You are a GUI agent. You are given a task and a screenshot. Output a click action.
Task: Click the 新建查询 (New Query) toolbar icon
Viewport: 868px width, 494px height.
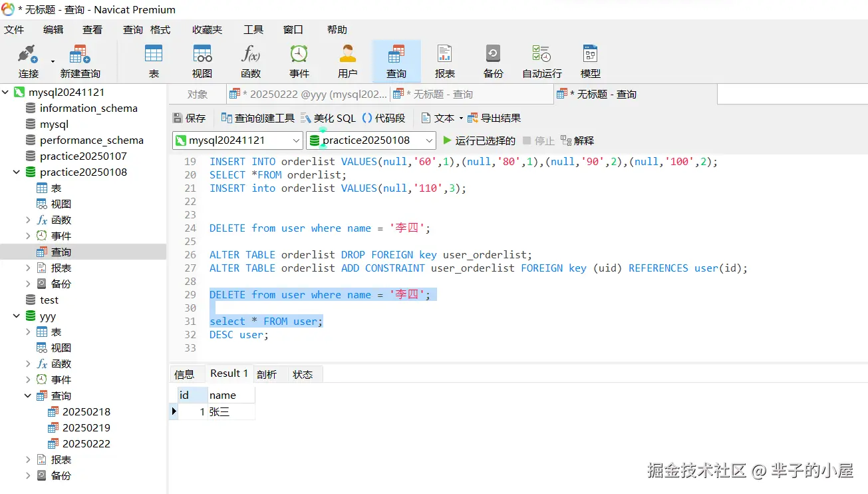pyautogui.click(x=80, y=61)
